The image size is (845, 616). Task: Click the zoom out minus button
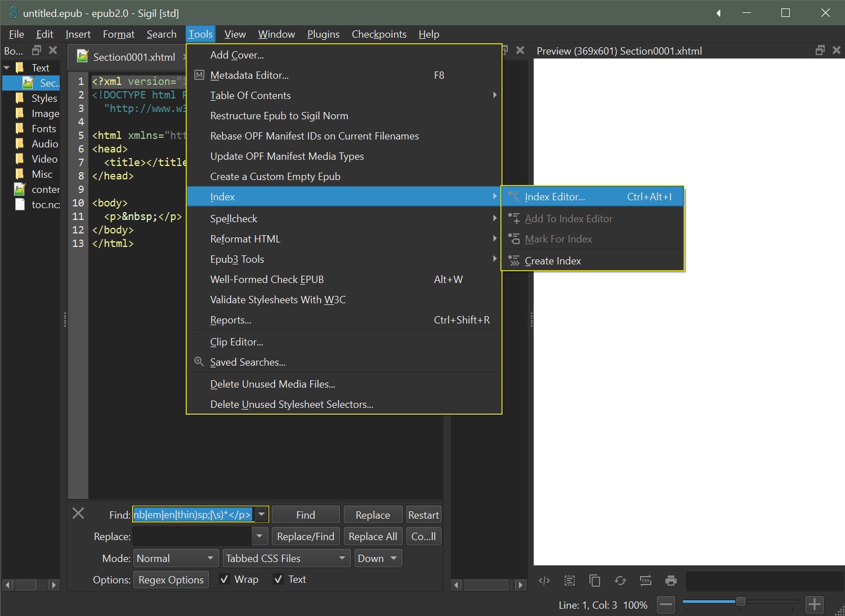(x=666, y=605)
